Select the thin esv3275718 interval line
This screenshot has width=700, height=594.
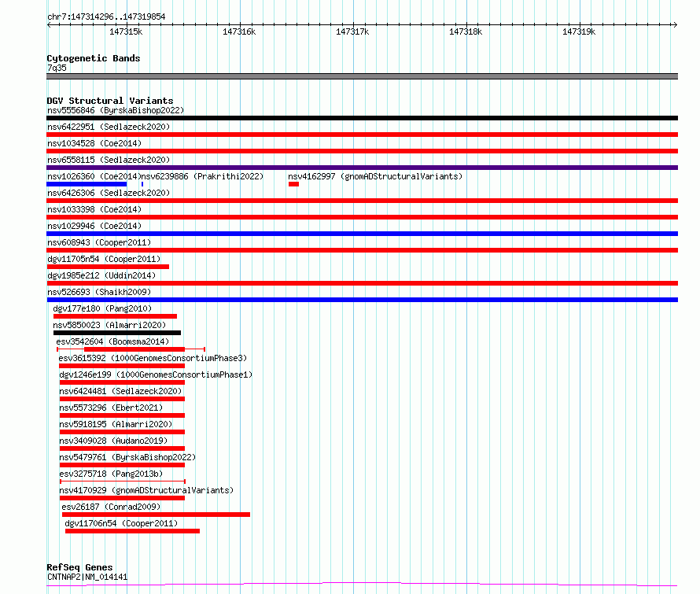coord(123,481)
